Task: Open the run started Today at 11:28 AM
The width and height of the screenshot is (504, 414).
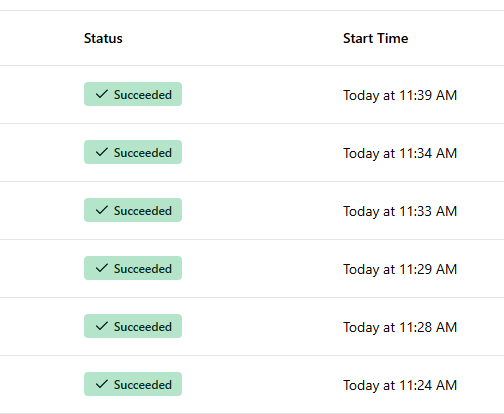Action: pos(400,327)
